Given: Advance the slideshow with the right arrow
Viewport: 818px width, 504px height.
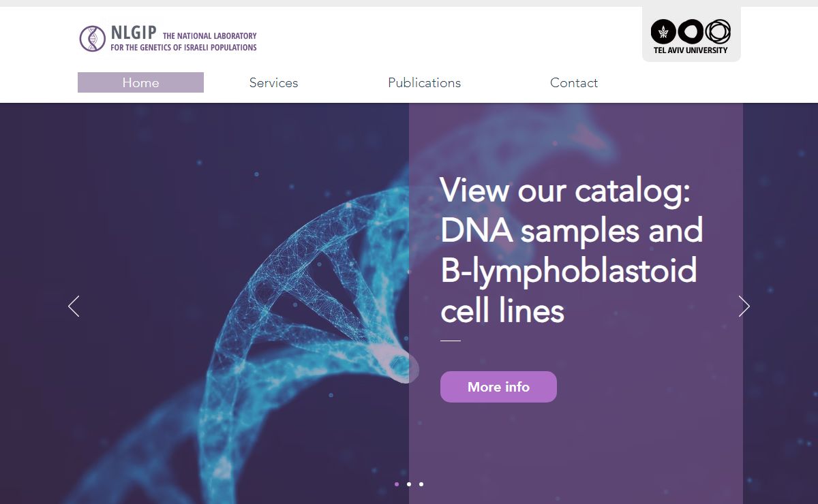Looking at the screenshot, I should tap(744, 306).
